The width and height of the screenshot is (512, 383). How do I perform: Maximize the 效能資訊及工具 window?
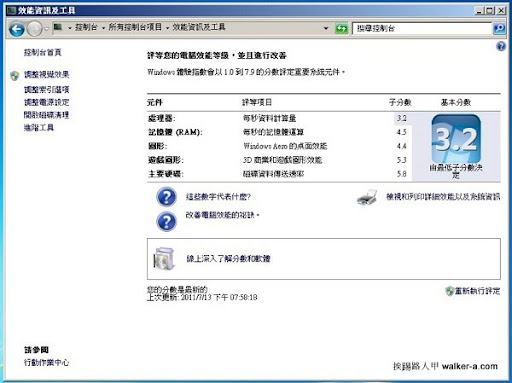click(490, 11)
